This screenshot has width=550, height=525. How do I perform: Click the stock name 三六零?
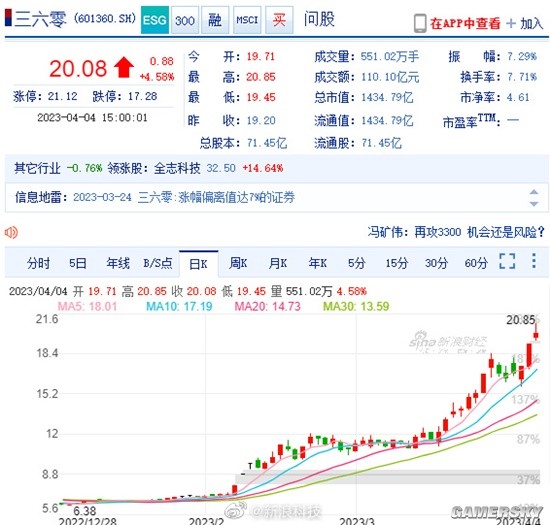click(x=40, y=19)
